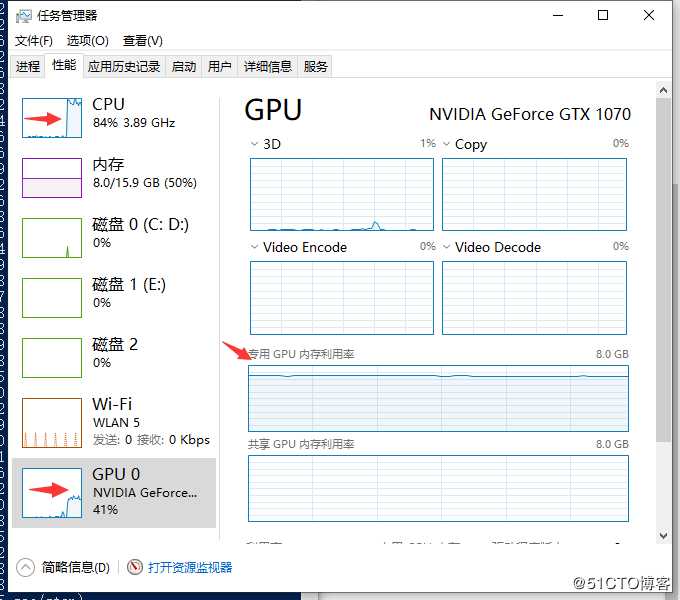Select the 性能 tab
Viewport: 680px width, 600px height.
point(64,65)
